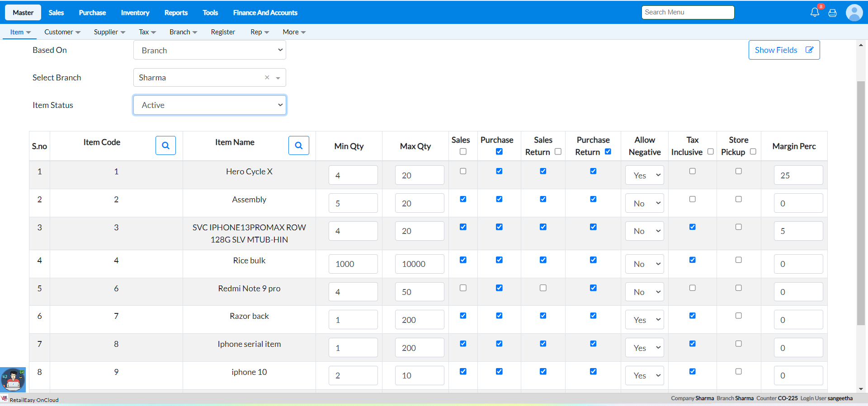Click the printer icon in header
Screen dimensions: 868x406
[832, 13]
